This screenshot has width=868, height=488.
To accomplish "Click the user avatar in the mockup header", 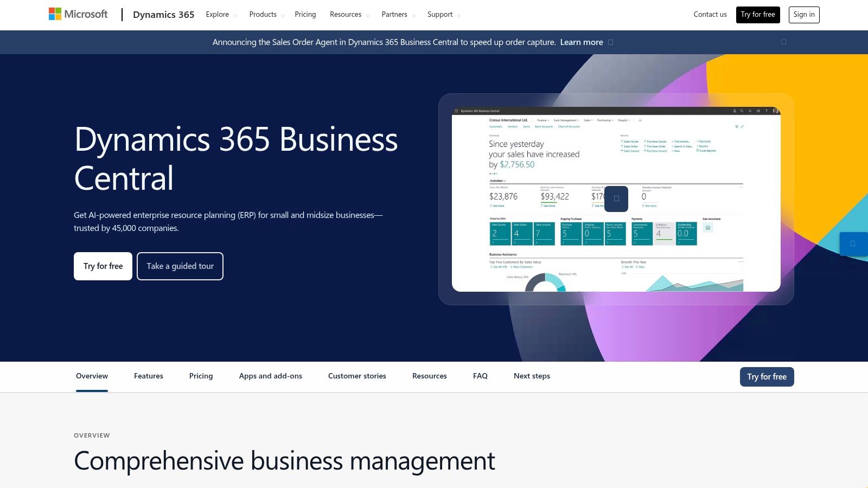I will click(775, 111).
